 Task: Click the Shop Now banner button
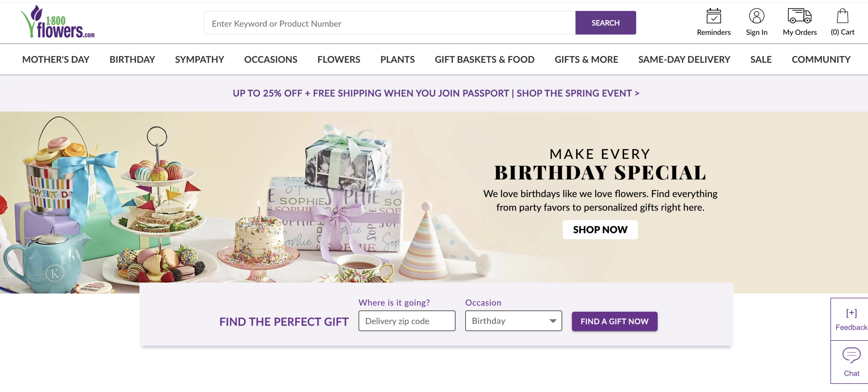point(600,230)
